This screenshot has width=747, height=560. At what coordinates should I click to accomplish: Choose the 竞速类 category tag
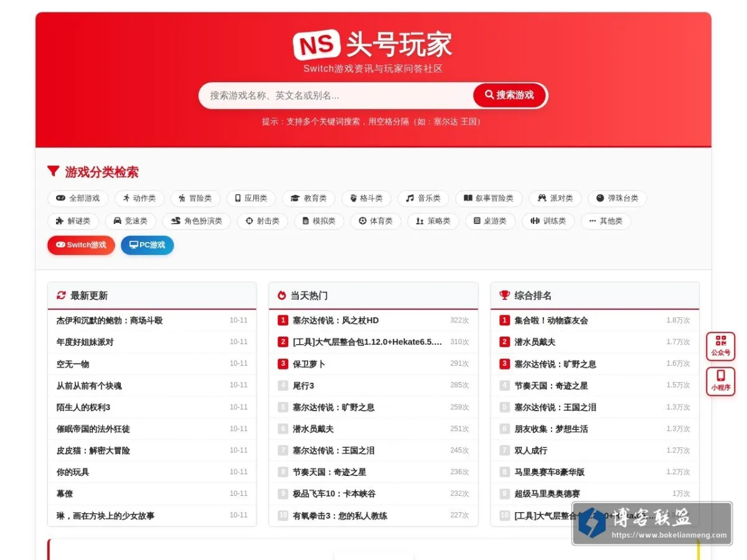(x=130, y=221)
